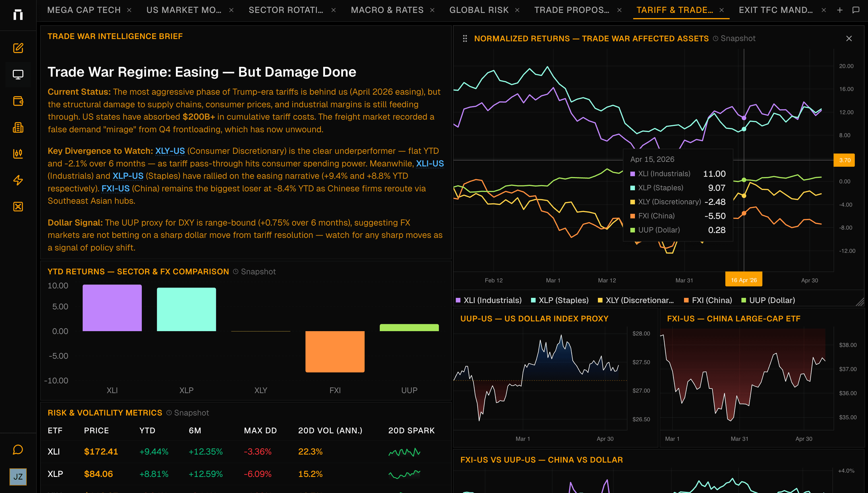The width and height of the screenshot is (868, 493).
Task: Click the XLI 20D sparkline
Action: coord(404,452)
